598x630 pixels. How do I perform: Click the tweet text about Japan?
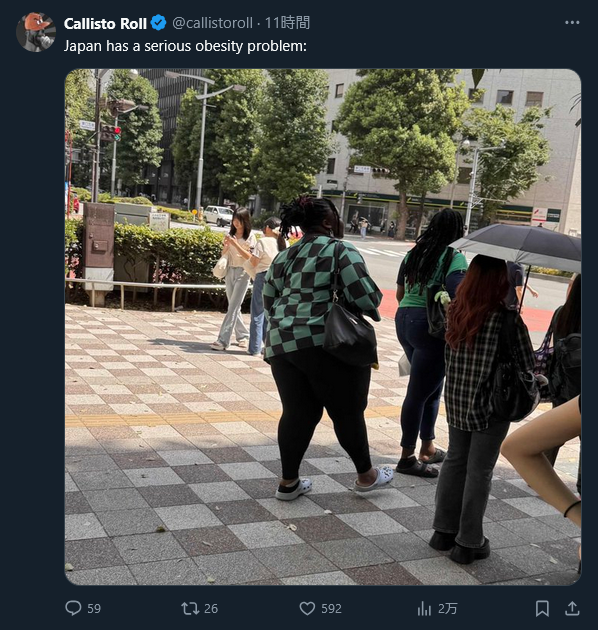point(185,46)
